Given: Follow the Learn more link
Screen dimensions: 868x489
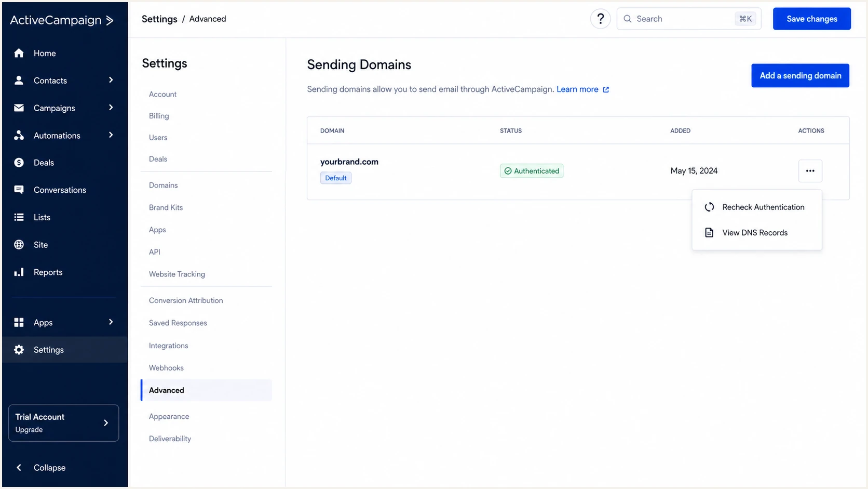Looking at the screenshot, I should coord(577,89).
